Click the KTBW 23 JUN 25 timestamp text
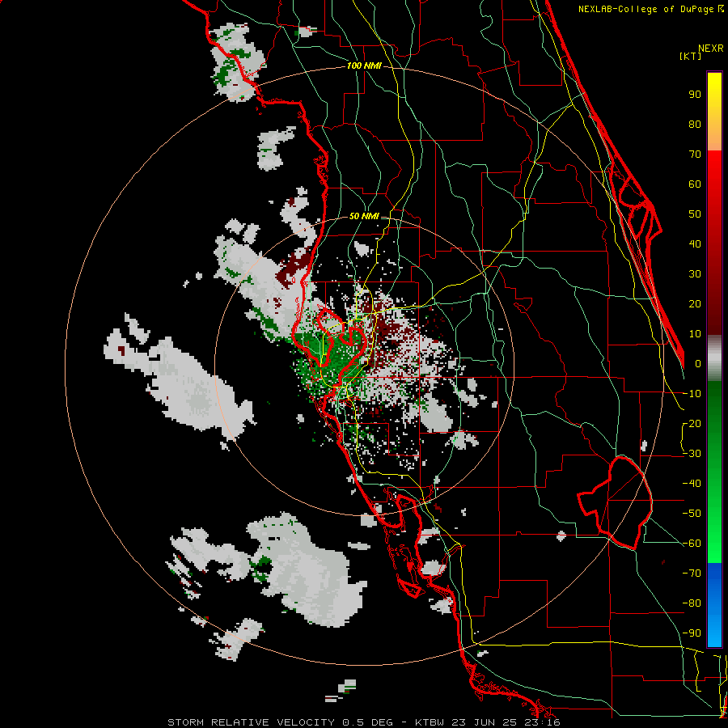The width and height of the screenshot is (728, 728). 488,722
